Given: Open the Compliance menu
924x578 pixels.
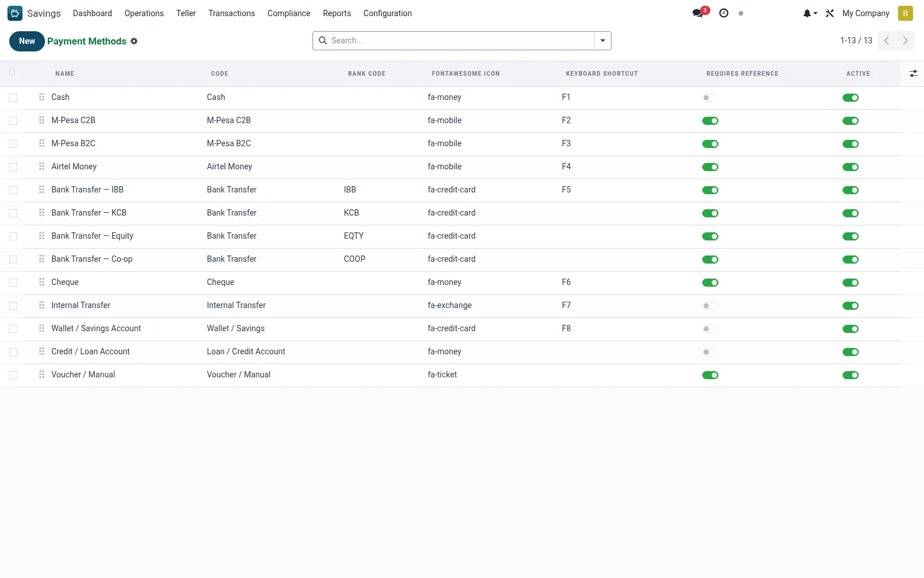Looking at the screenshot, I should click(289, 13).
